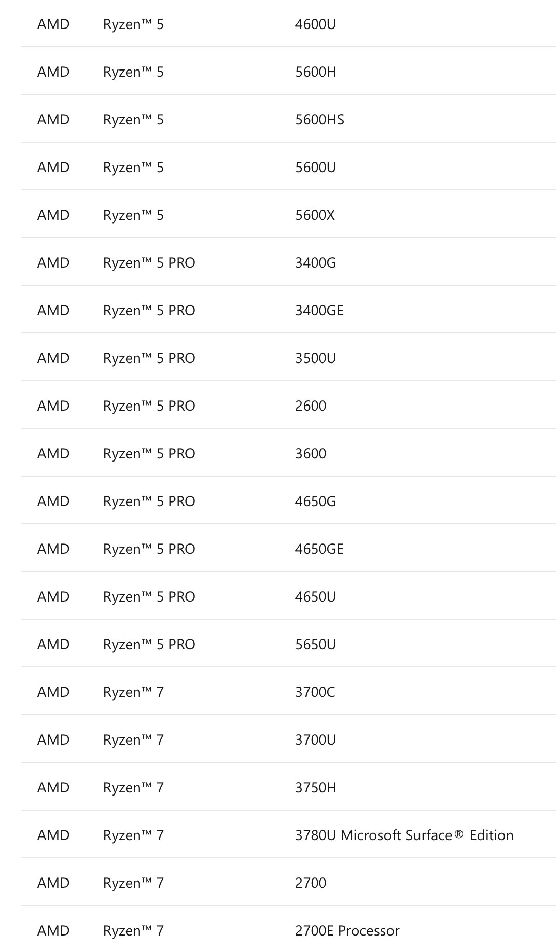Click the 4600U model cell
The width and height of the screenshot is (560, 949).
point(315,24)
